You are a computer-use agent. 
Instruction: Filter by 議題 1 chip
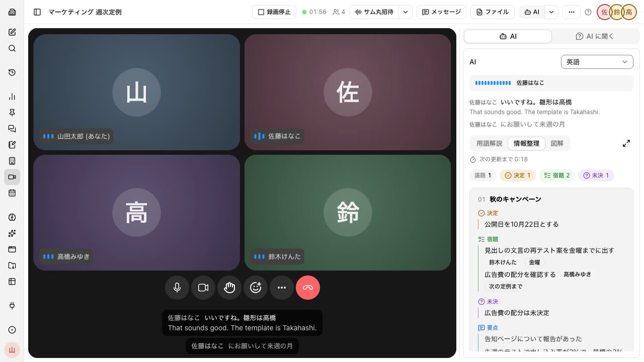tap(483, 175)
